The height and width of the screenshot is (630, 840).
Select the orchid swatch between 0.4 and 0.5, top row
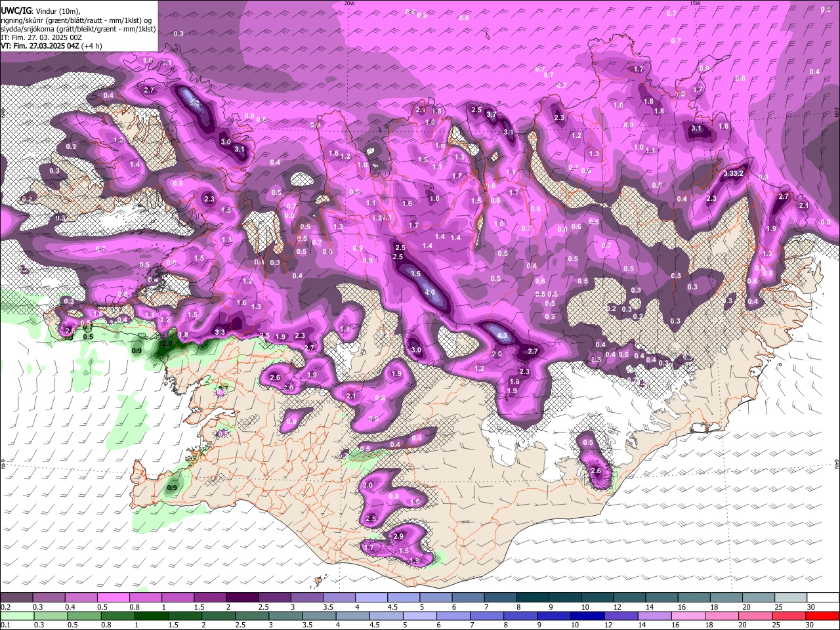[x=81, y=597]
